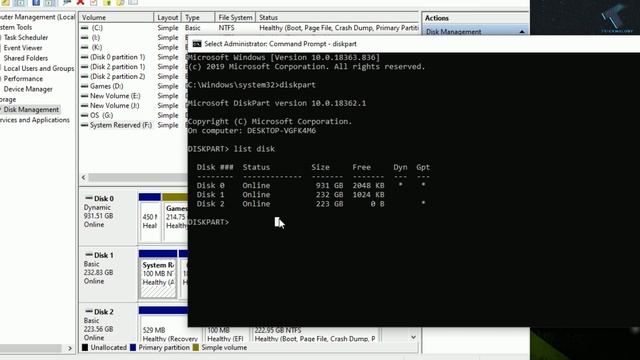
Task: Sort by the Volume column header
Action: (116, 18)
